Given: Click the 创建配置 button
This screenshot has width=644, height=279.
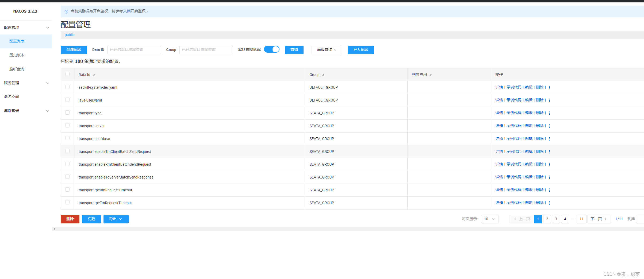Looking at the screenshot, I should click(74, 50).
